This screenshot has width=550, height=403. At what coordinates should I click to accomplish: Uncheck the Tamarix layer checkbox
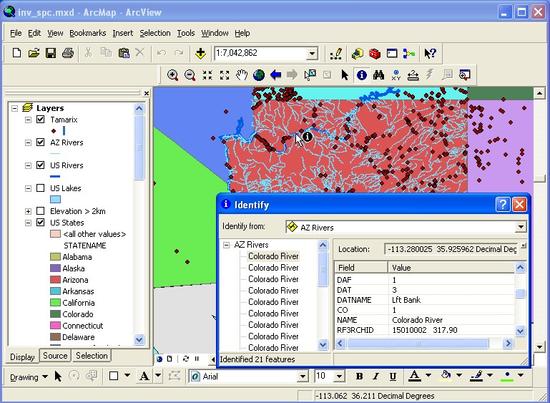tap(41, 119)
